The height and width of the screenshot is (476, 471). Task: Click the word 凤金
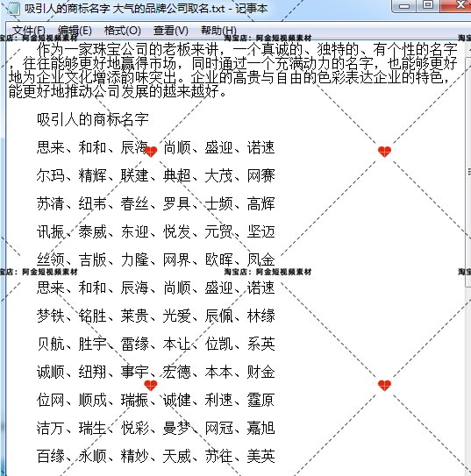click(x=260, y=259)
